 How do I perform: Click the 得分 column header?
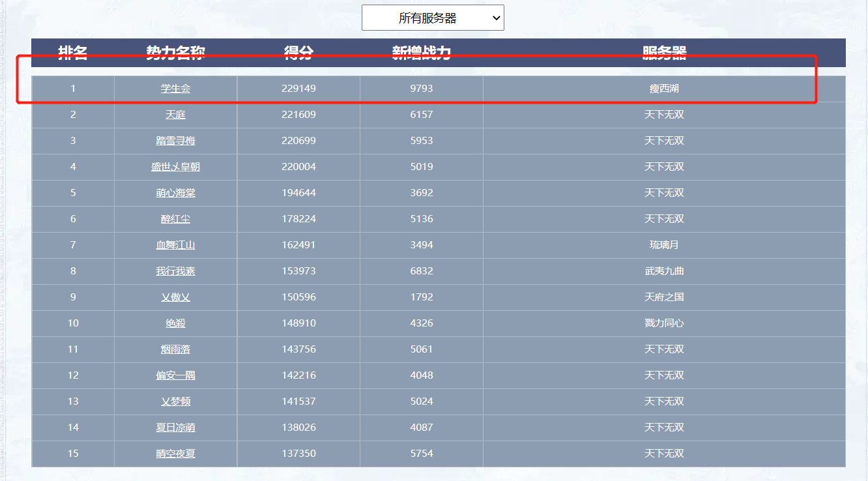(x=298, y=53)
